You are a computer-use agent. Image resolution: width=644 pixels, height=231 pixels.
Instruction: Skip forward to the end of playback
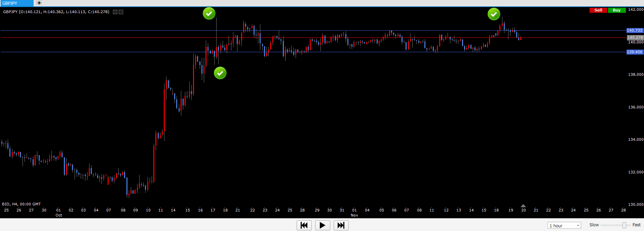(x=341, y=225)
